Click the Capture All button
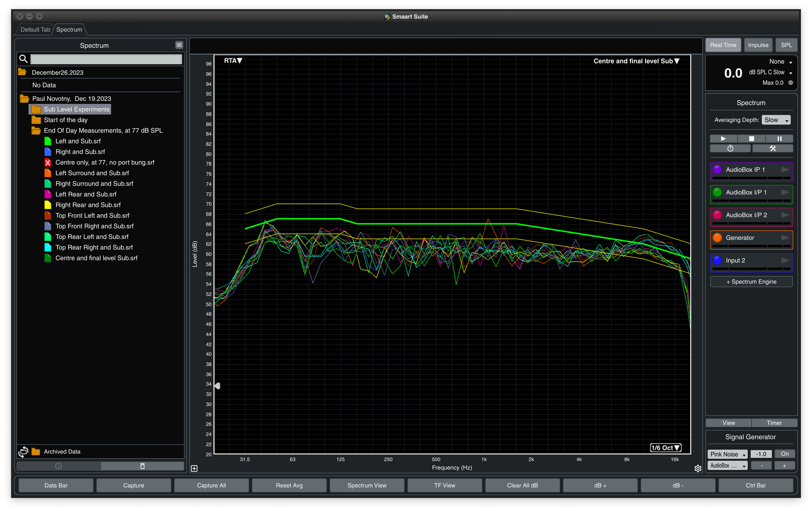The height and width of the screenshot is (511, 812). [x=211, y=485]
